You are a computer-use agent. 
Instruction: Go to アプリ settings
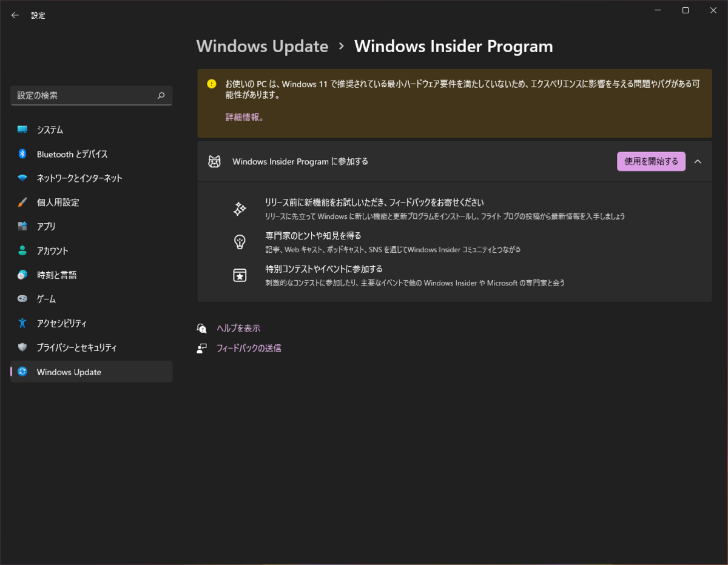click(91, 227)
